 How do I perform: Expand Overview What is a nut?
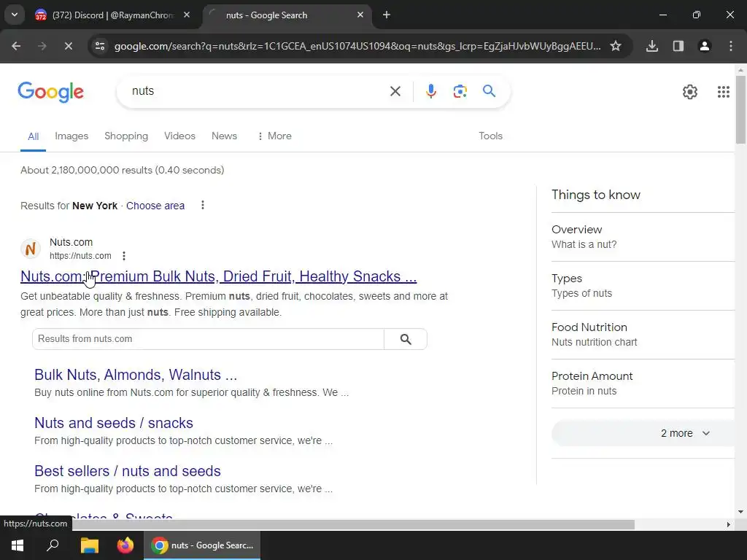(643, 237)
